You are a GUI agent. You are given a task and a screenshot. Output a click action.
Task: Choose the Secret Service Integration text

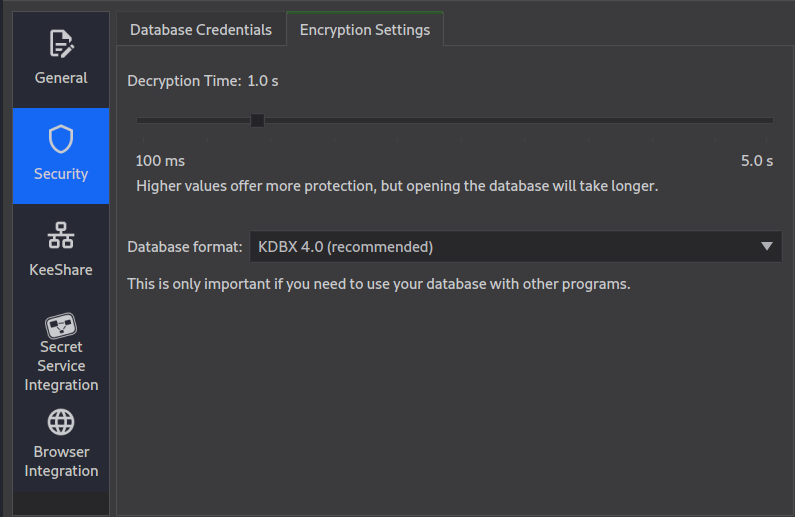(61, 366)
